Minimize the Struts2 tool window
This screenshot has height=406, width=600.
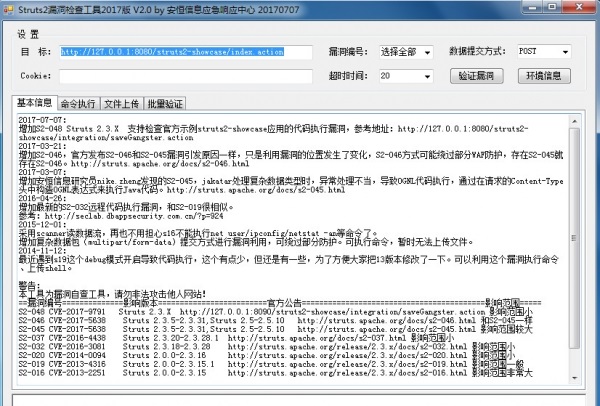coord(534,7)
